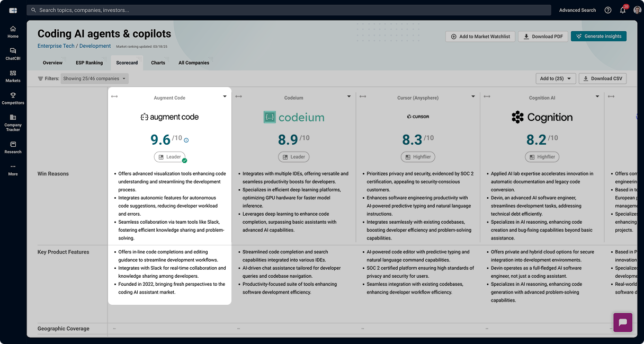
Task: Open Research in the left sidebar
Action: 13,147
